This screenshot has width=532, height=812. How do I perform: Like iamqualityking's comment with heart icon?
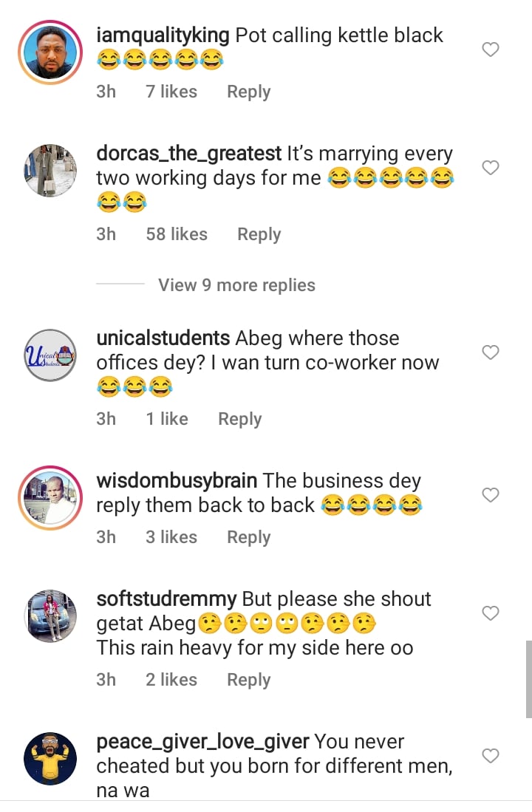click(491, 50)
